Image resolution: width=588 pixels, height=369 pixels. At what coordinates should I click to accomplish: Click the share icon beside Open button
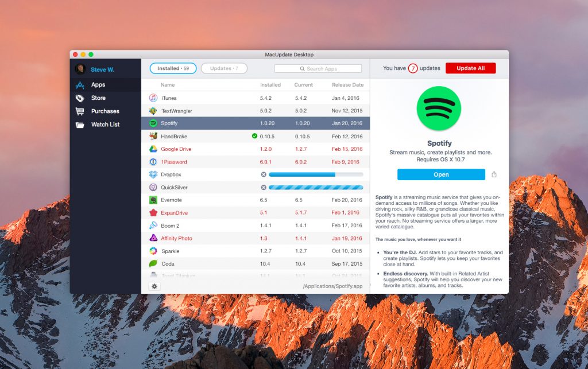click(x=494, y=174)
